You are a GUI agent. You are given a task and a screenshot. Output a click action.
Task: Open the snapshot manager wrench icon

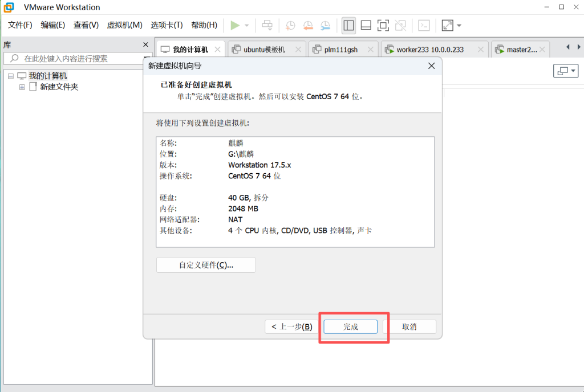325,25
